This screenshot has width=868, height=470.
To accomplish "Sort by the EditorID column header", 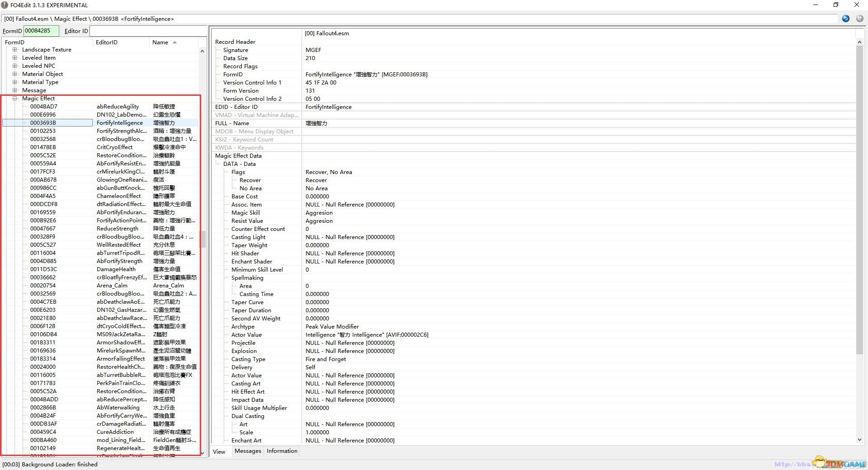I will [121, 42].
